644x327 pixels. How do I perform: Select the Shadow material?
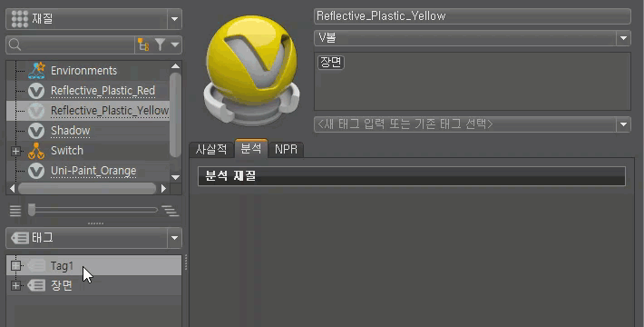[x=70, y=131]
